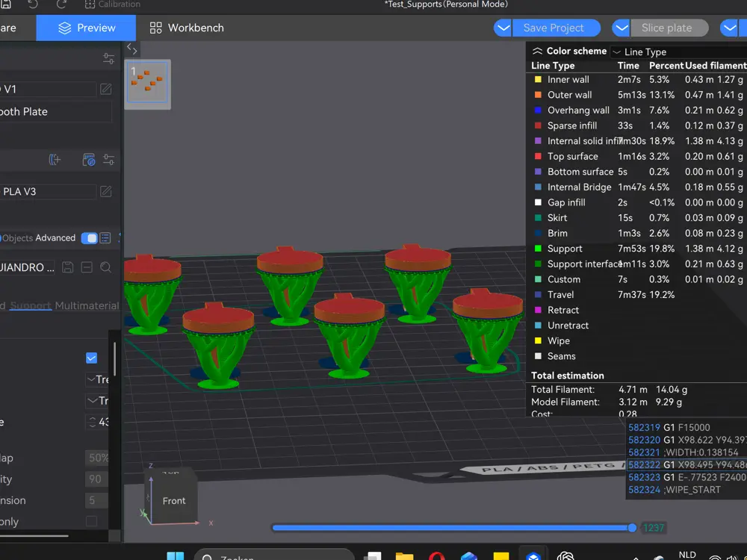Expand the Slice plate dropdown arrow
The width and height of the screenshot is (747, 560).
coord(622,28)
